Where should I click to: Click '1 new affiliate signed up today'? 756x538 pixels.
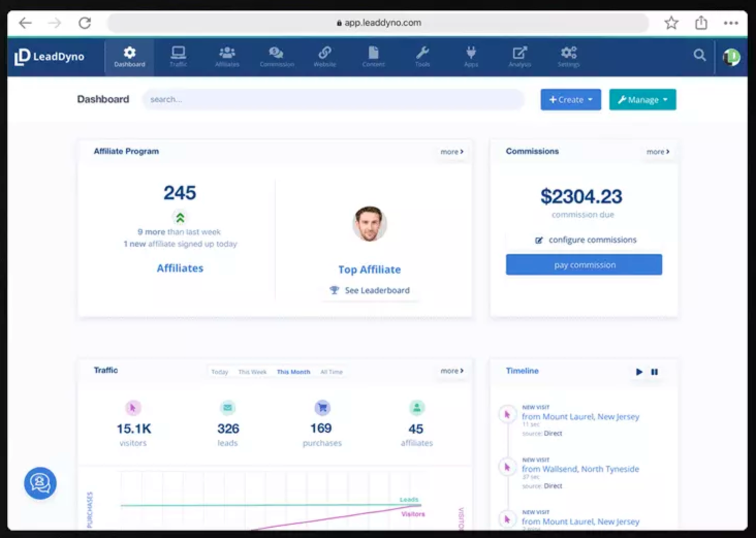pos(180,244)
